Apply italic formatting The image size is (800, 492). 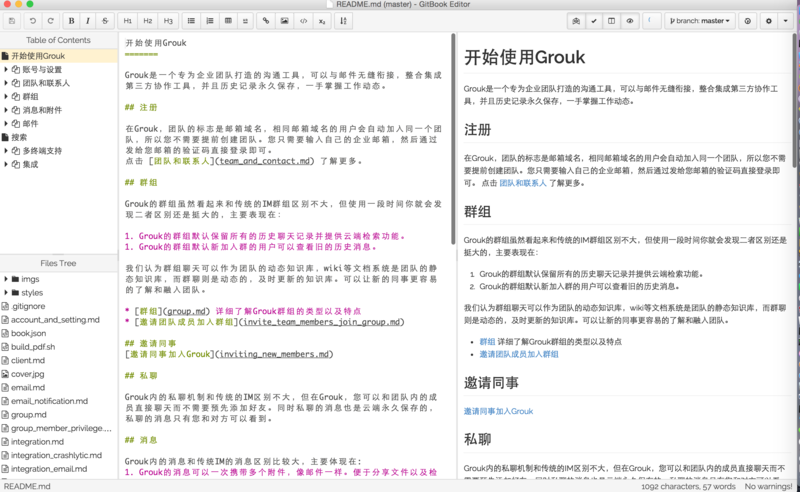[88, 21]
